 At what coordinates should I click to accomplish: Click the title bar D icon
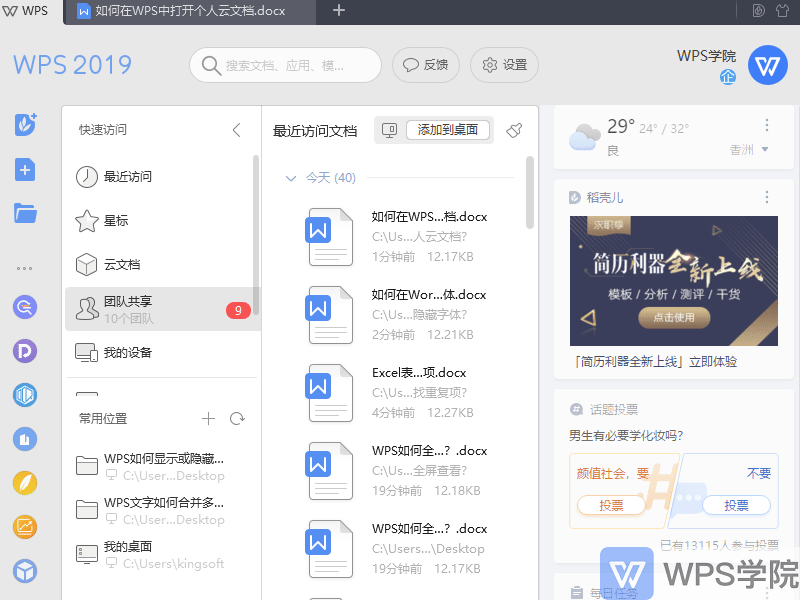pos(759,11)
